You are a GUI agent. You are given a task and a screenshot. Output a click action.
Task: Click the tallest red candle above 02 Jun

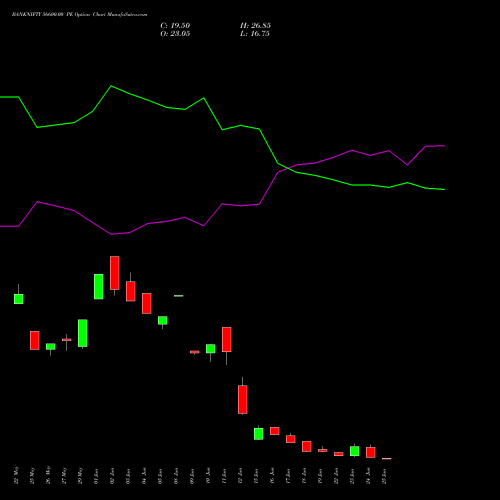(x=115, y=273)
